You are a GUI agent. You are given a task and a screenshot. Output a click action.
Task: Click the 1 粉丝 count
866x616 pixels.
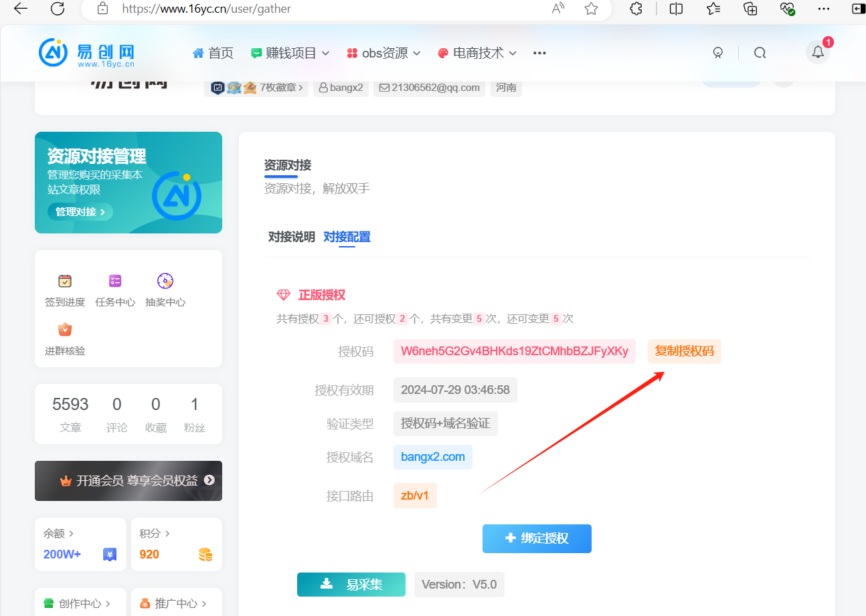[195, 414]
